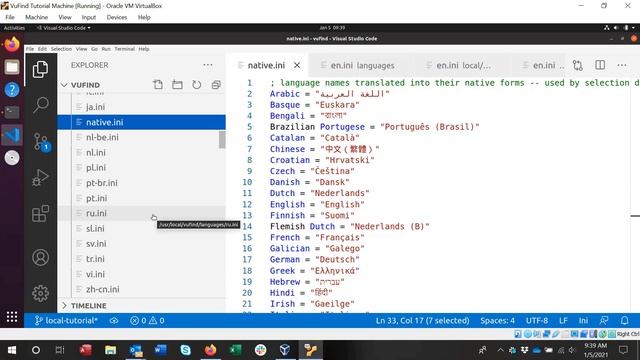This screenshot has width=640, height=360.
Task: Open the Extensions view
Action: [40, 213]
